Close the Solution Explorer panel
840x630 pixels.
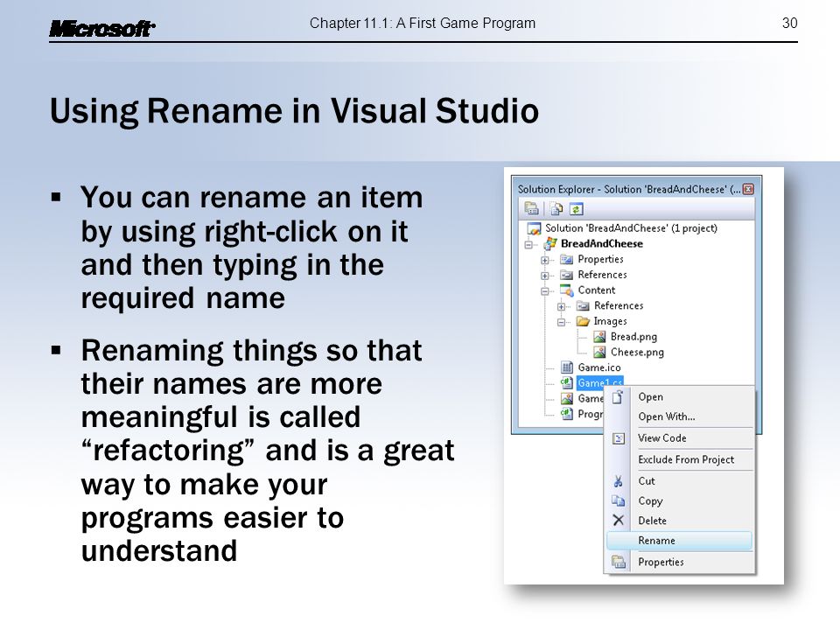[748, 189]
